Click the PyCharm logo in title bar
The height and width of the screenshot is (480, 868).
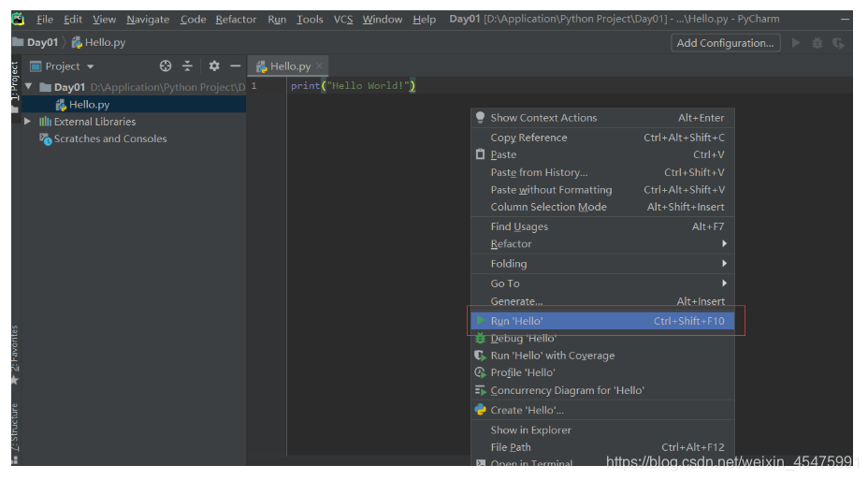[x=19, y=19]
